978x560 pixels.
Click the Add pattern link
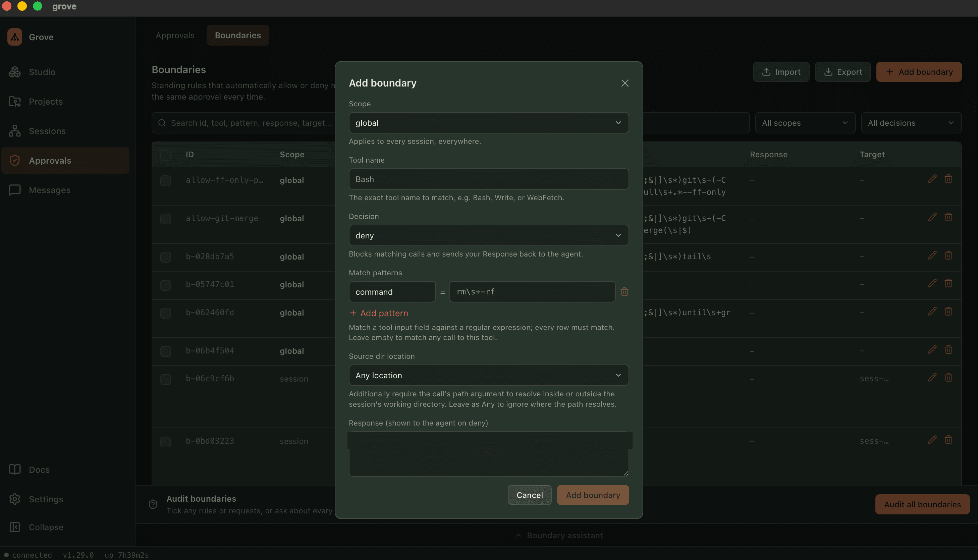(379, 313)
